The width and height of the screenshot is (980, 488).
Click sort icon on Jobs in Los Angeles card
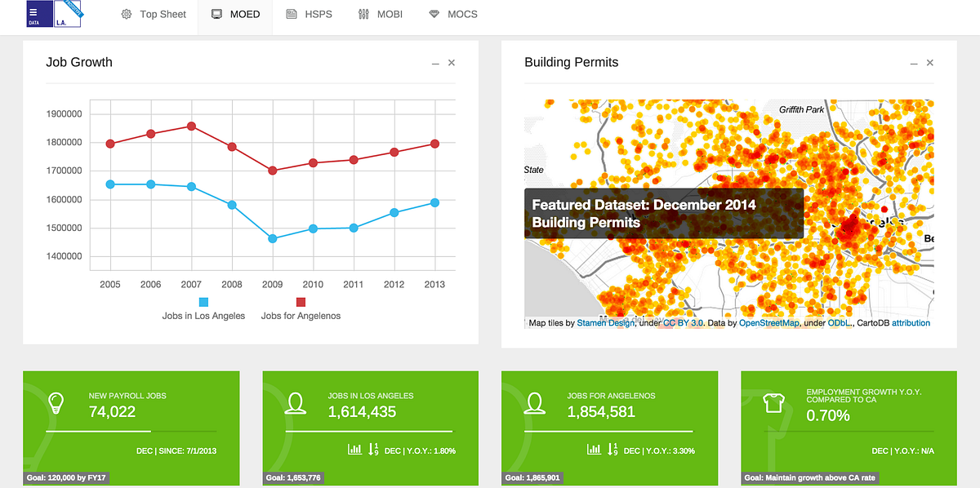point(373,449)
